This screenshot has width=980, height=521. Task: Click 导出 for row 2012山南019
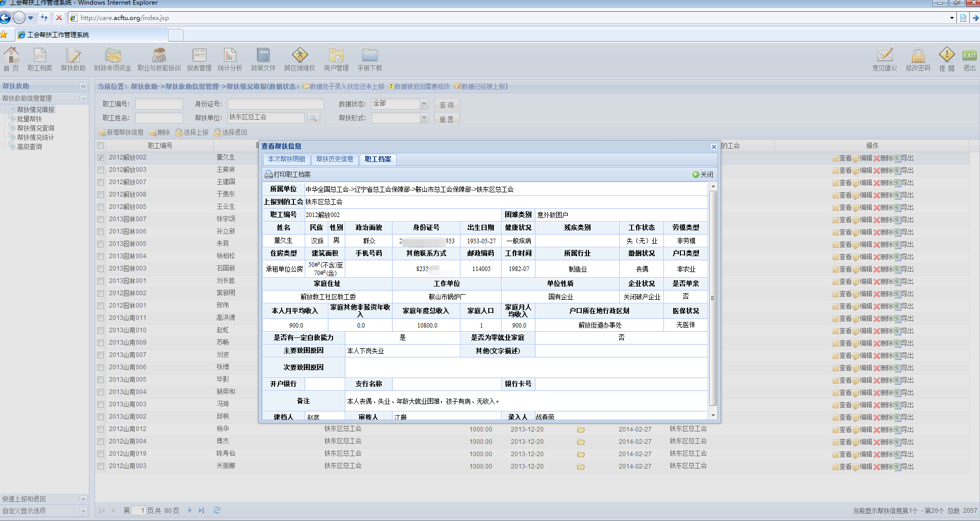904,454
